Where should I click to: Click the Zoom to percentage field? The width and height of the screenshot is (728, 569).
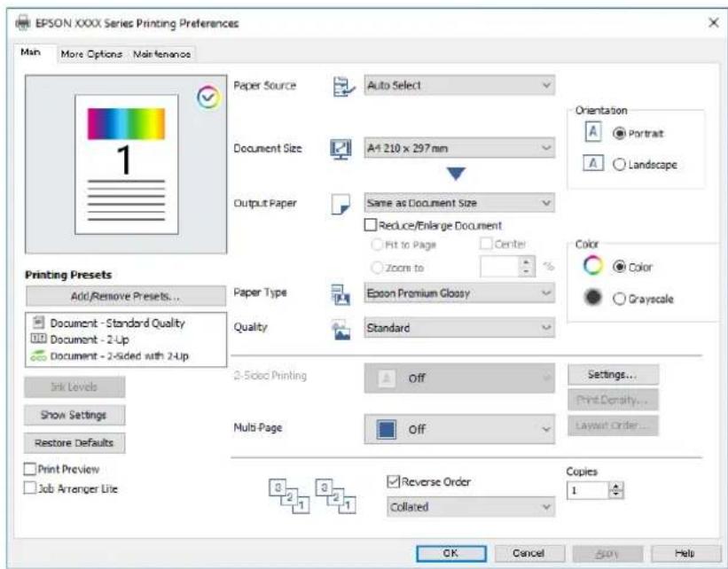(499, 267)
